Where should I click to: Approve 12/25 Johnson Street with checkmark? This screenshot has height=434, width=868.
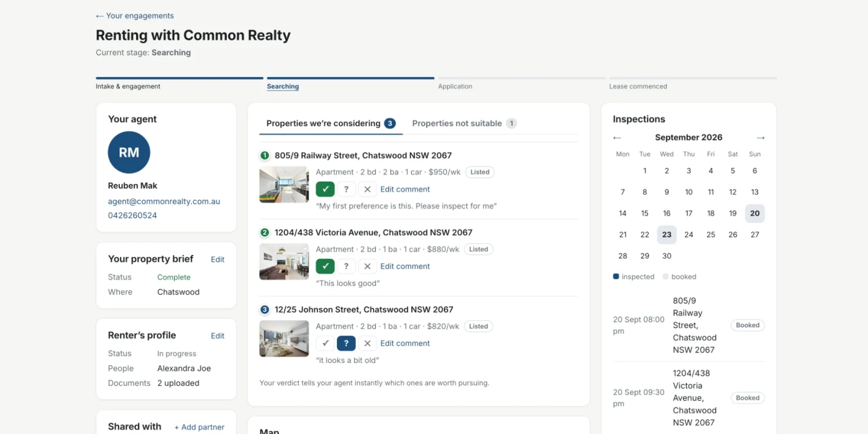coord(325,343)
